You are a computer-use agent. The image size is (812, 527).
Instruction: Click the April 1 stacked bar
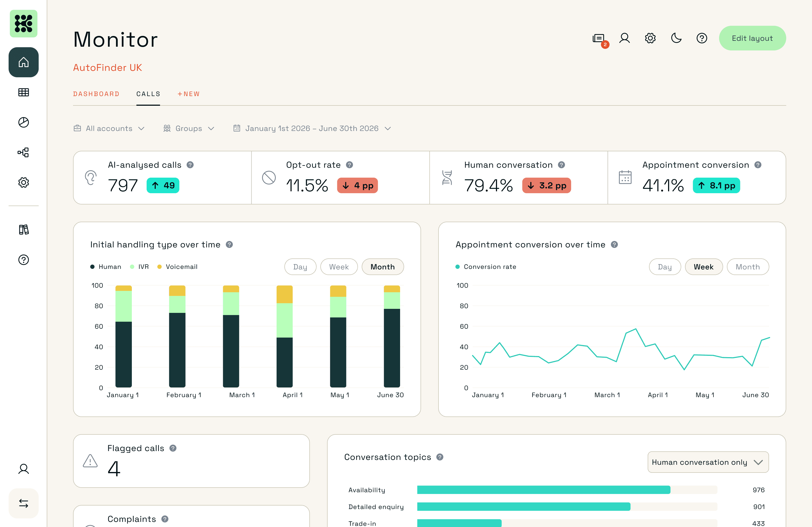click(x=285, y=336)
